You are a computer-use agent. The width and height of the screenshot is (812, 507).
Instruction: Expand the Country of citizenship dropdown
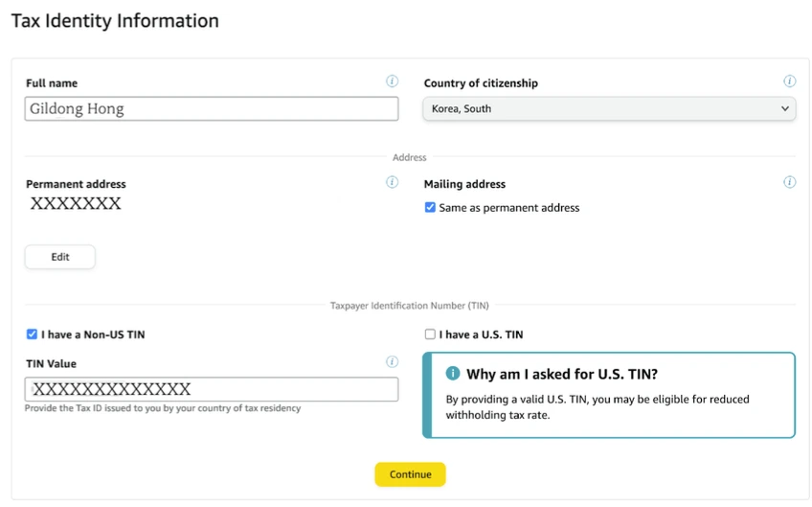pos(609,109)
